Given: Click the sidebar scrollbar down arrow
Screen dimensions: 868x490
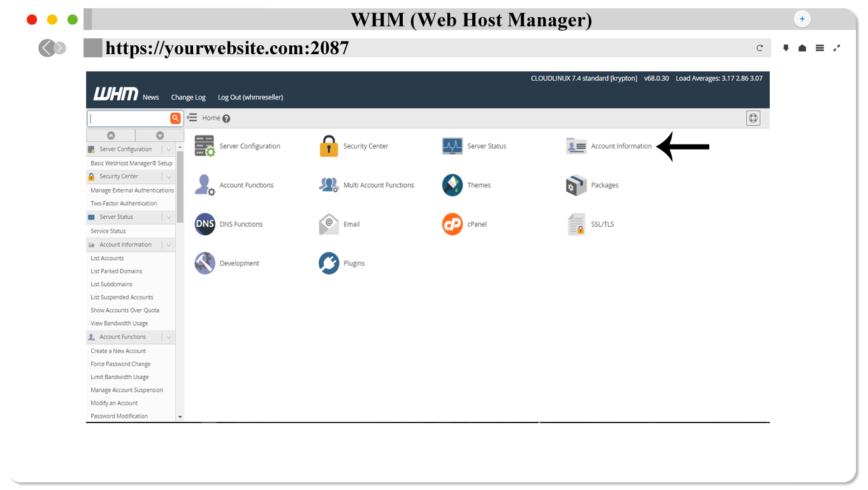Looking at the screenshot, I should point(180,417).
